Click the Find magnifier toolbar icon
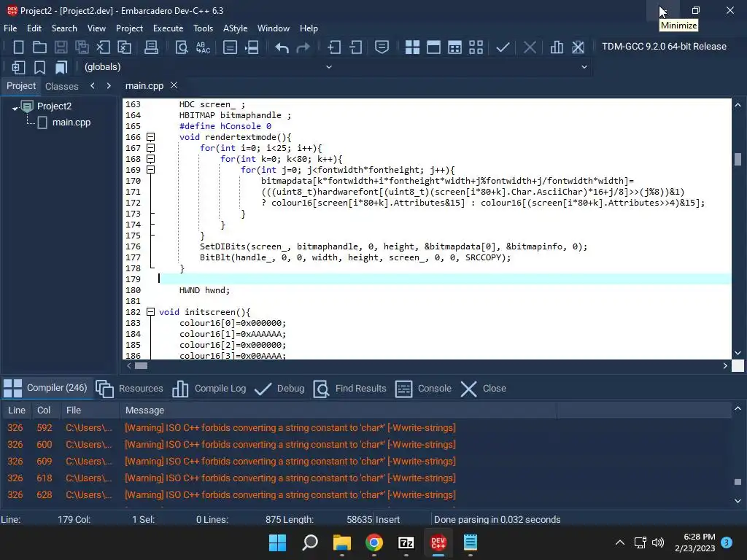 pyautogui.click(x=182, y=47)
